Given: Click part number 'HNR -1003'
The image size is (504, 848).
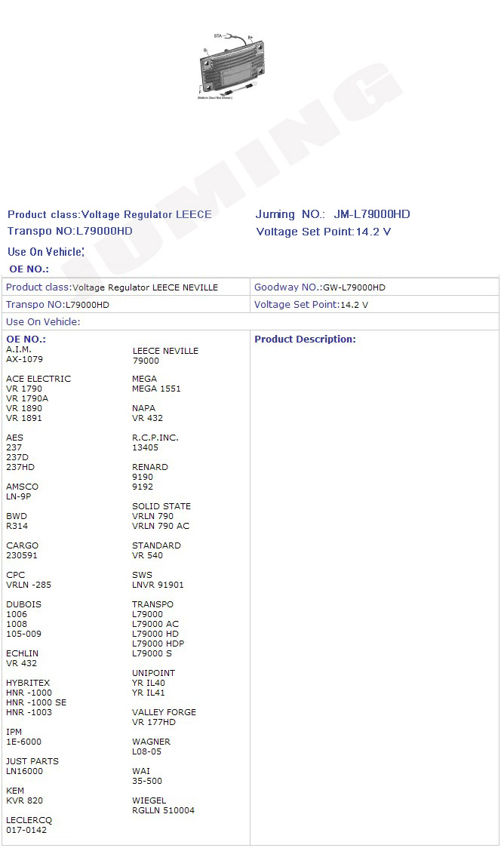Looking at the screenshot, I should (x=29, y=712).
